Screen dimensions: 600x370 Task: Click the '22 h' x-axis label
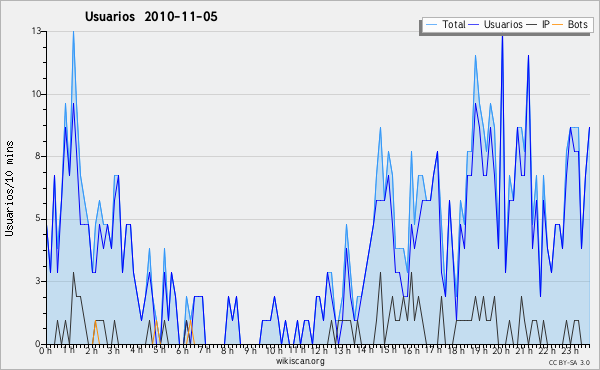546,350
